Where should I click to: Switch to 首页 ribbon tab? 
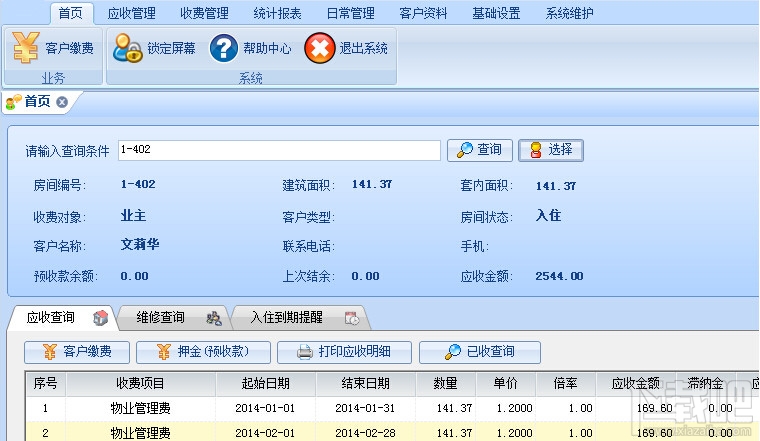[71, 13]
